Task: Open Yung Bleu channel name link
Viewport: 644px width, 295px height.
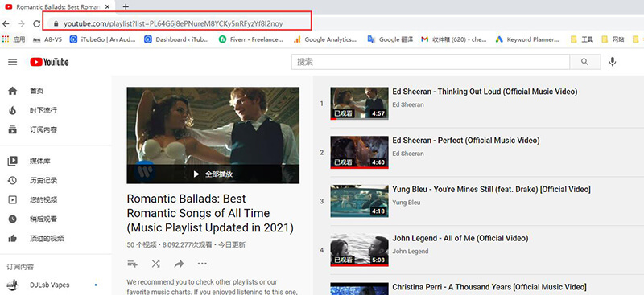Action: tap(407, 203)
